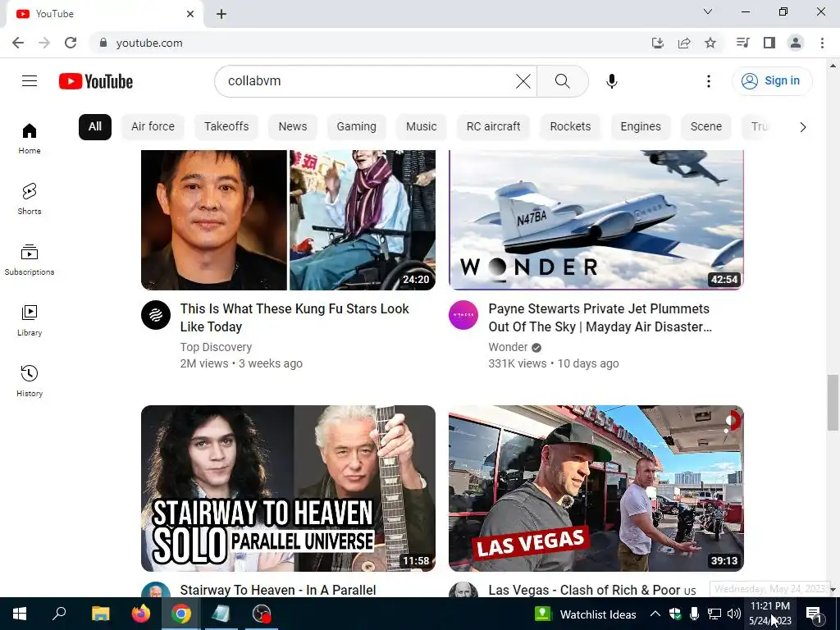This screenshot has height=630, width=840.
Task: Go back in browser
Action: [18, 43]
